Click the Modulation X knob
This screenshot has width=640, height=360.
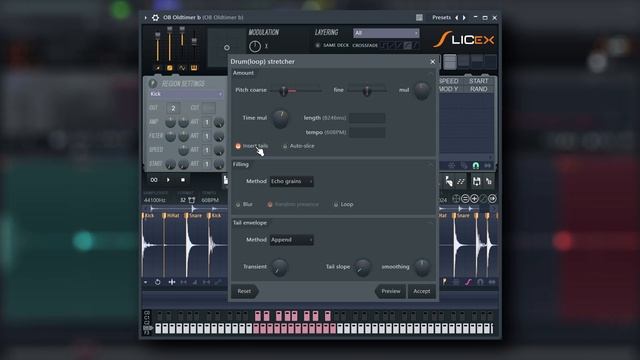pos(255,47)
